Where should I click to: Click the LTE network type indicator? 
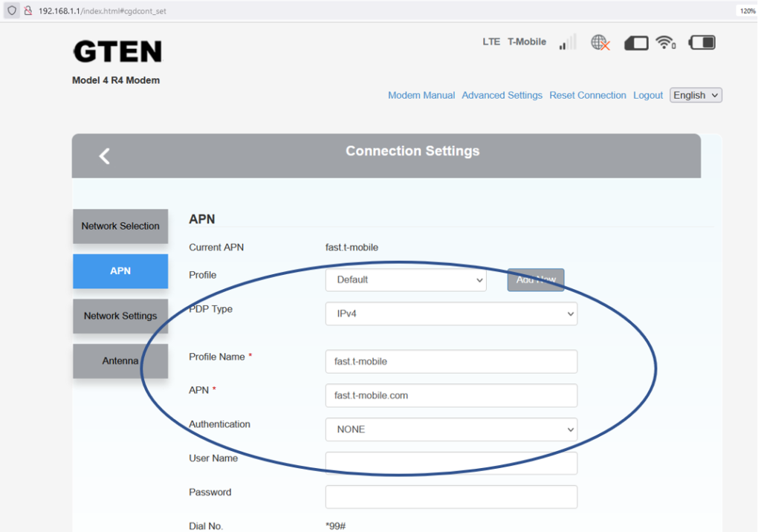491,42
